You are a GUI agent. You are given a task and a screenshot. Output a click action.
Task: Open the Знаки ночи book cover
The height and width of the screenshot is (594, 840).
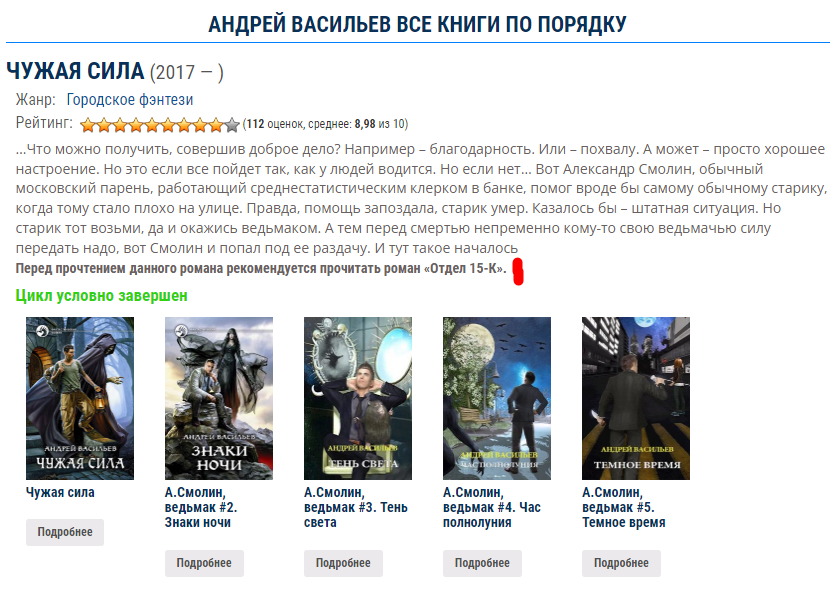point(219,398)
